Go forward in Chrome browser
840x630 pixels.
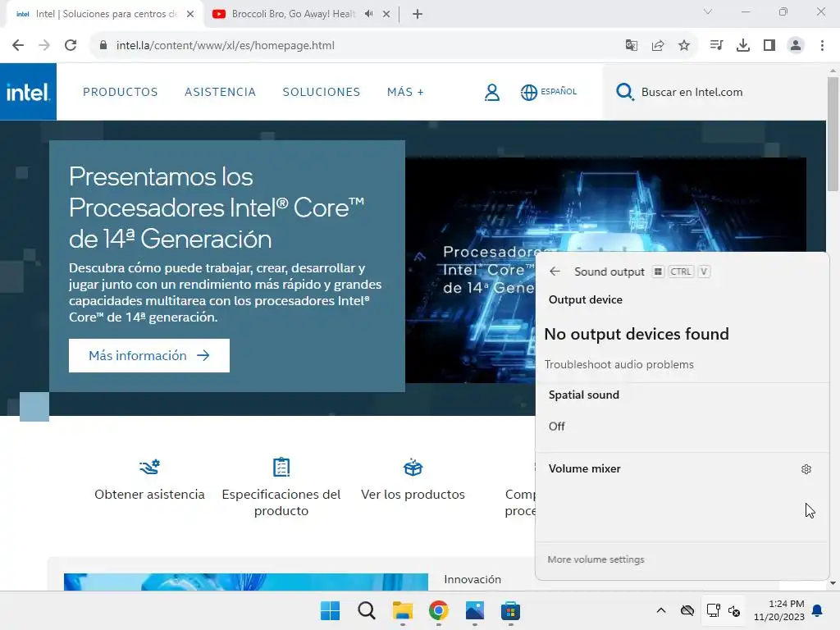tap(44, 45)
